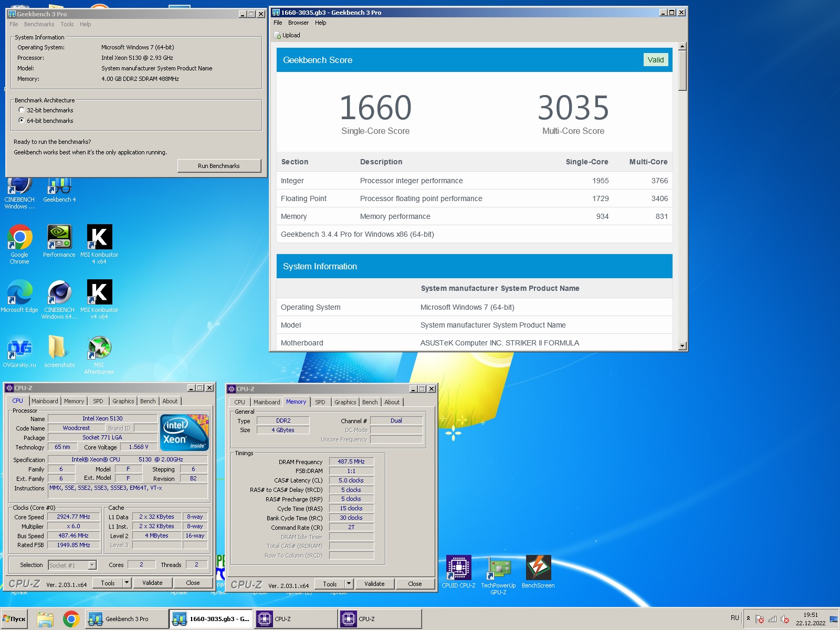Click scrollbar up arrow in results window
Viewport: 840px width, 630px height.
point(682,47)
